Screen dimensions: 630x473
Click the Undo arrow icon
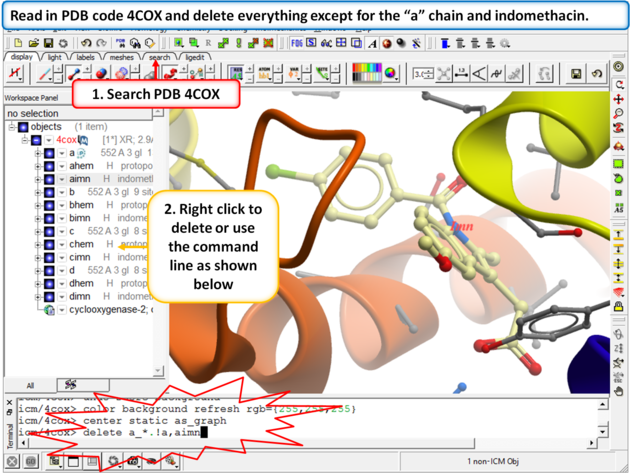(x=85, y=43)
